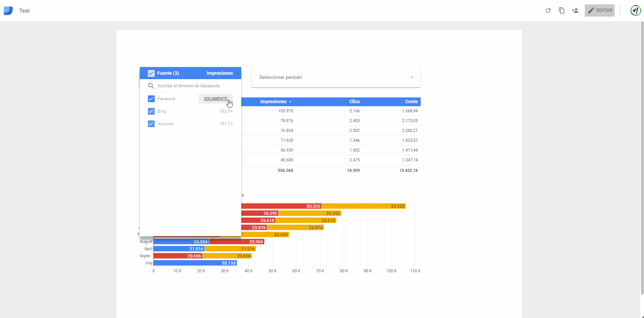Click the Bing value 183,5 K
This screenshot has width=644, height=318.
pyautogui.click(x=226, y=111)
